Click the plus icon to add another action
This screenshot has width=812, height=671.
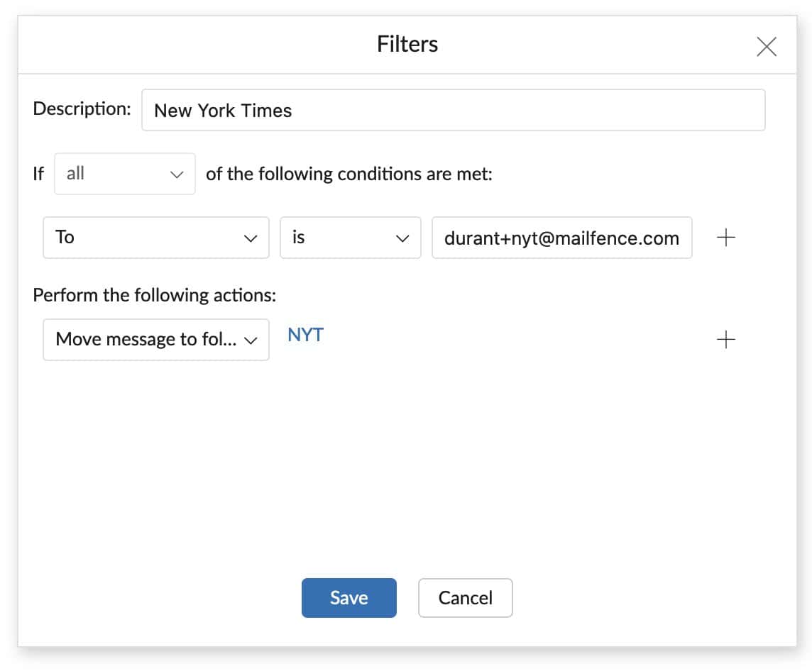(725, 339)
